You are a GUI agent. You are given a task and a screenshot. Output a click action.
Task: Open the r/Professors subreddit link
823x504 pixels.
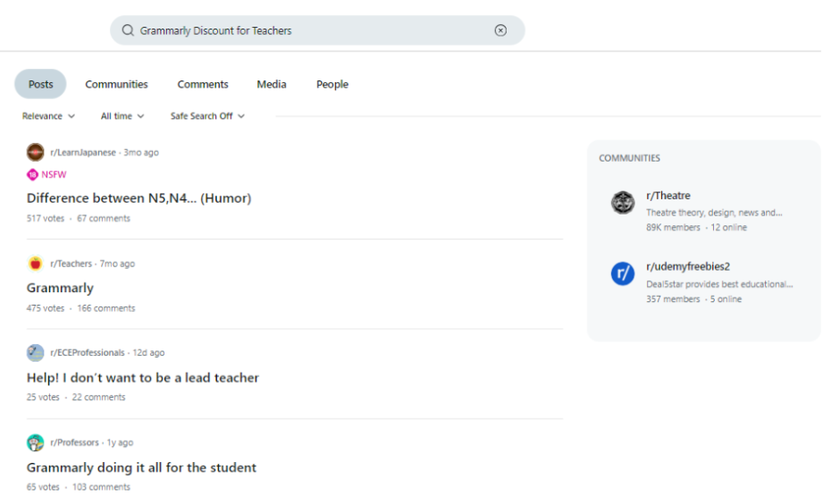[x=74, y=442]
